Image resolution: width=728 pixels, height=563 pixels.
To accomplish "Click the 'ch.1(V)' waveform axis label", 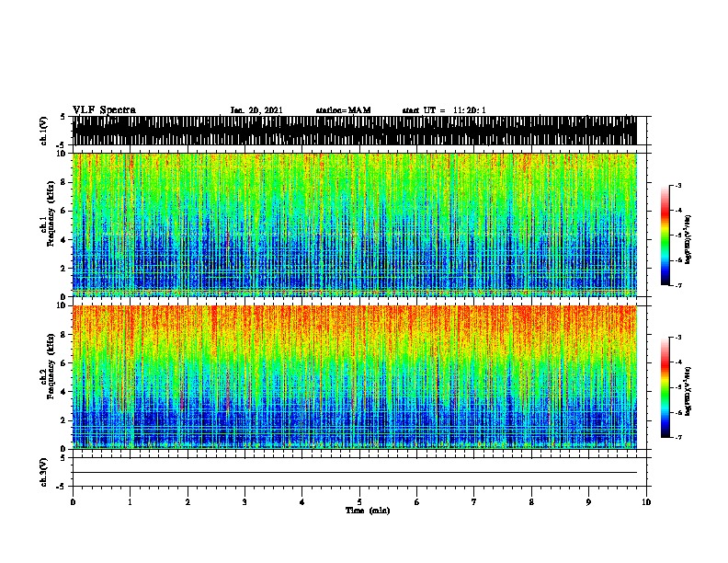I will 44,131.
